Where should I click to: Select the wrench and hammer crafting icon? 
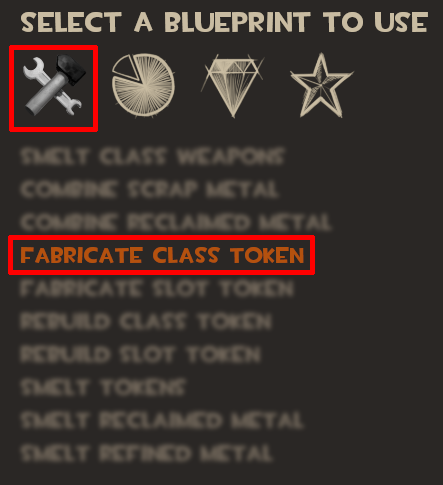tap(53, 88)
